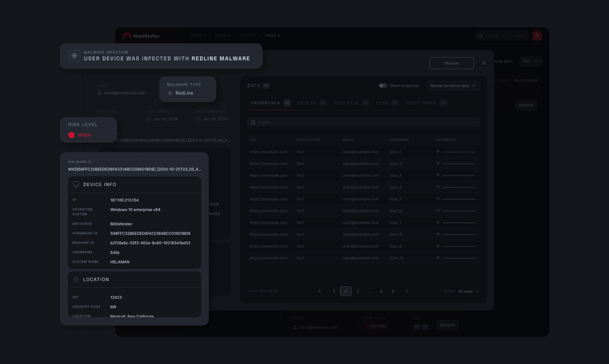Switch to the Auto Fills tab
Viewport: 609px width, 364px height.
[351, 103]
